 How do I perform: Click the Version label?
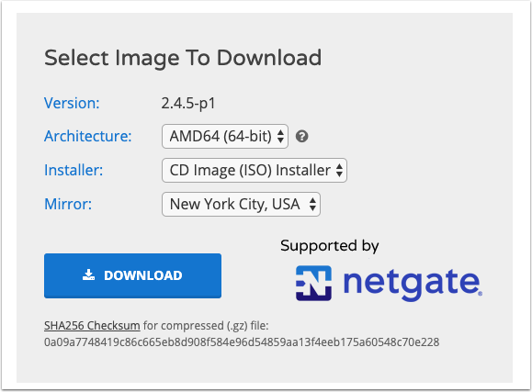point(72,103)
